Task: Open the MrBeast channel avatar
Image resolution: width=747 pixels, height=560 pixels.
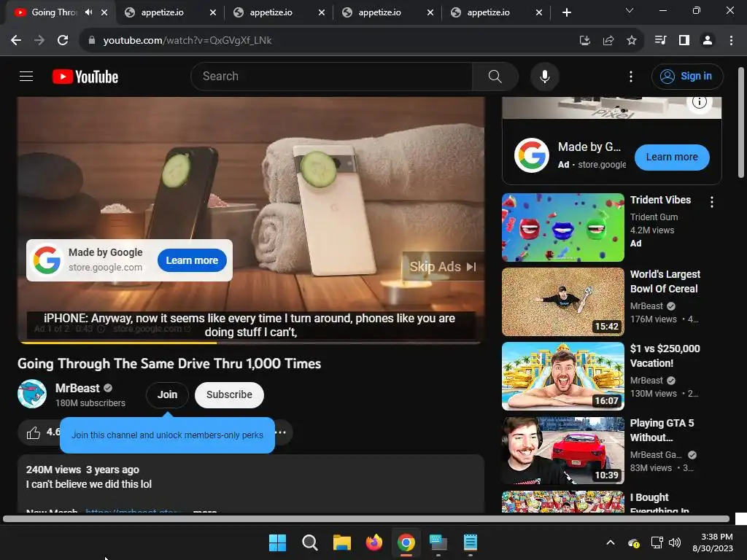Action: (x=32, y=394)
